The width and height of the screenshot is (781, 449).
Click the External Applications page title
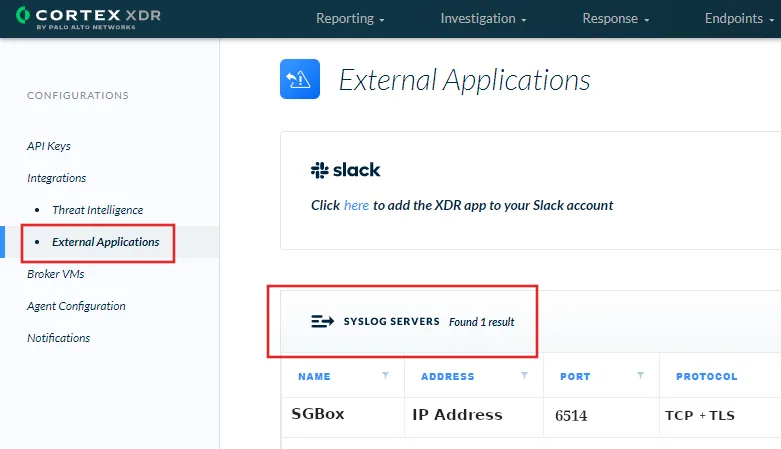pyautogui.click(x=464, y=80)
